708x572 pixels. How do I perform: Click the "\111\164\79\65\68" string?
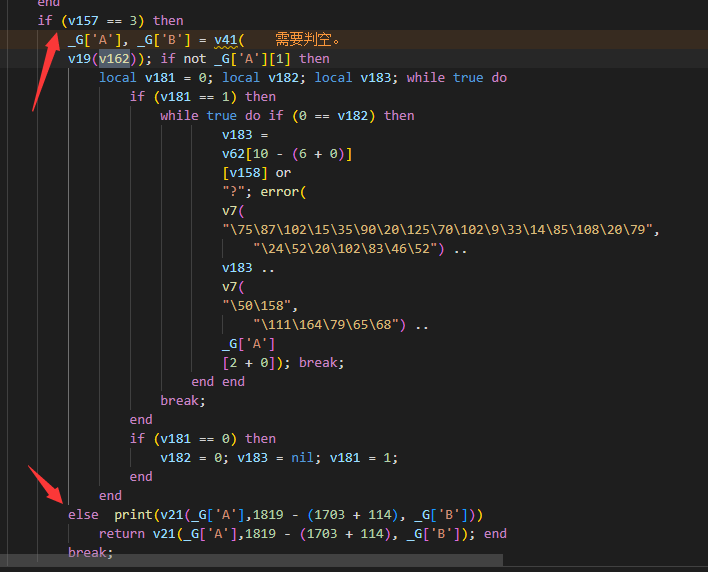330,325
